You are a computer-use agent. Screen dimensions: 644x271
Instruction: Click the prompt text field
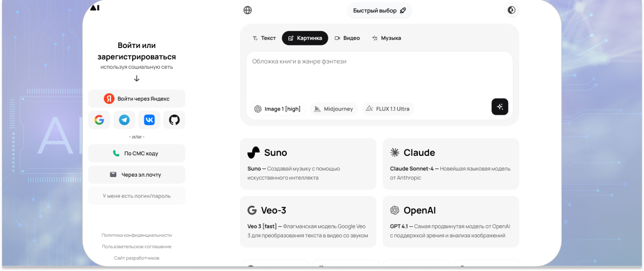pyautogui.click(x=380, y=74)
